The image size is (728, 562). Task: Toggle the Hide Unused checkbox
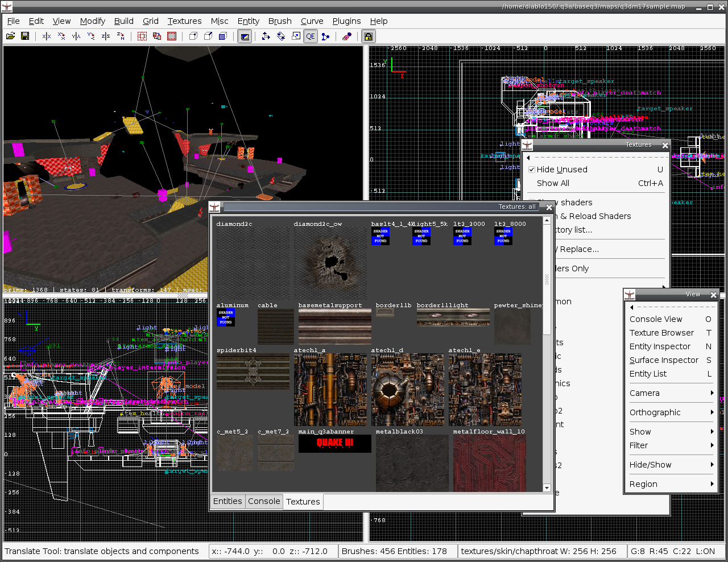tap(532, 170)
